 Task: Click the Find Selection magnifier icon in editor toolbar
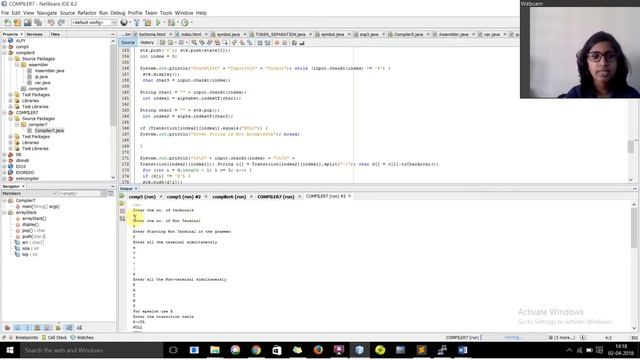click(194, 42)
